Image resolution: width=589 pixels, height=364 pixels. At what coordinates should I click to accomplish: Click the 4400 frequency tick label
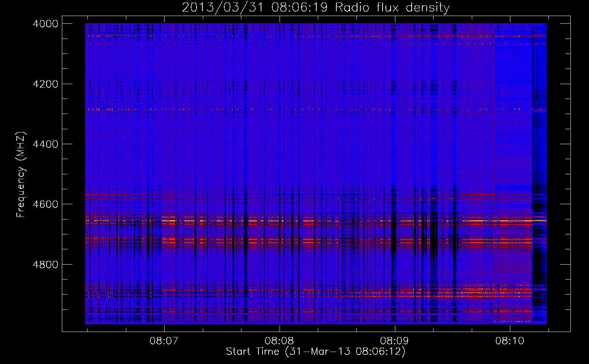(46, 144)
